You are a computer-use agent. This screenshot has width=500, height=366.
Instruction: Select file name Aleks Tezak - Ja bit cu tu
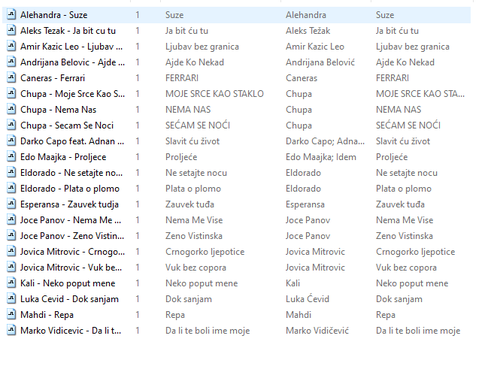point(68,31)
